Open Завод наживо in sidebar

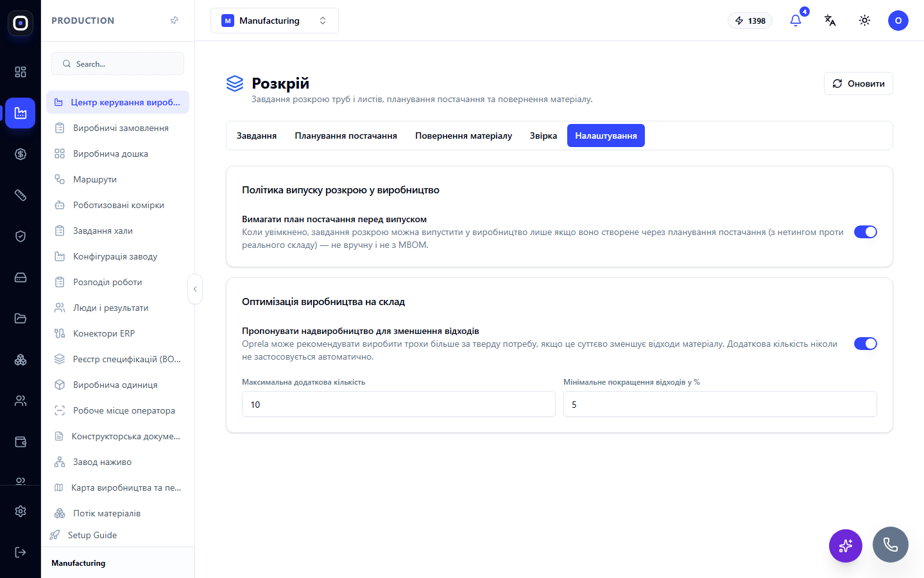click(x=117, y=462)
